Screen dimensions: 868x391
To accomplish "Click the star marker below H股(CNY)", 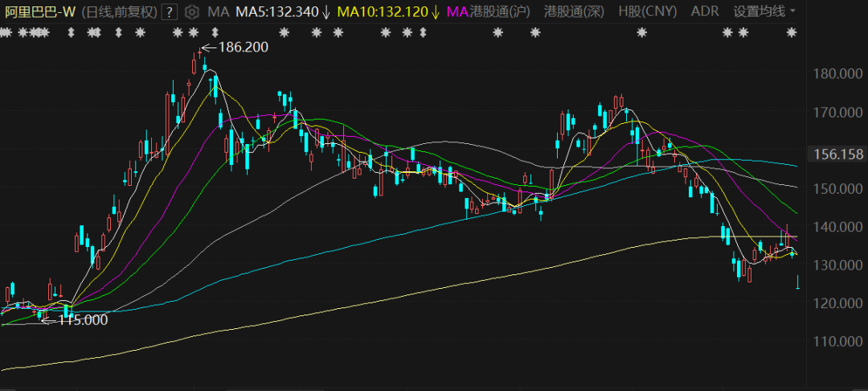I will point(641,33).
